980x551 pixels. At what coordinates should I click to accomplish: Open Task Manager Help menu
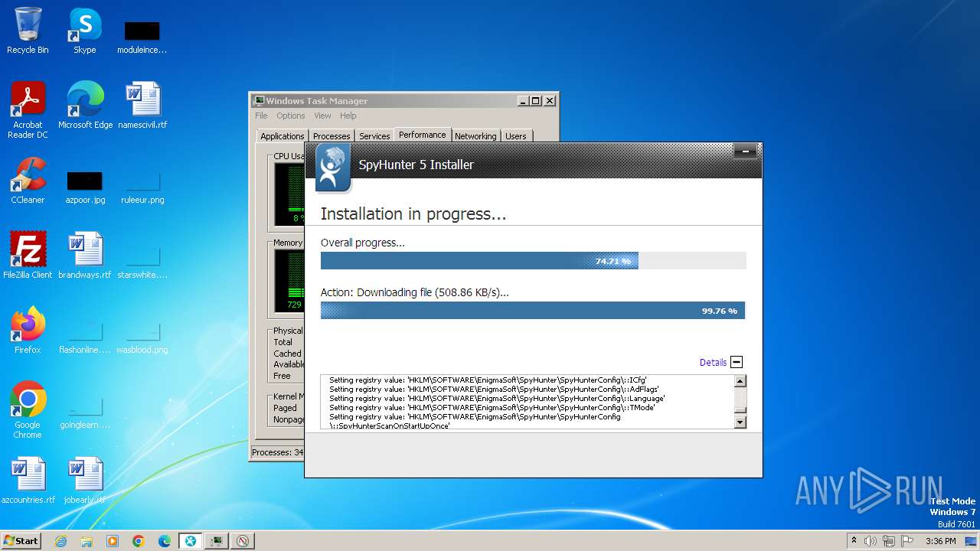(x=348, y=116)
